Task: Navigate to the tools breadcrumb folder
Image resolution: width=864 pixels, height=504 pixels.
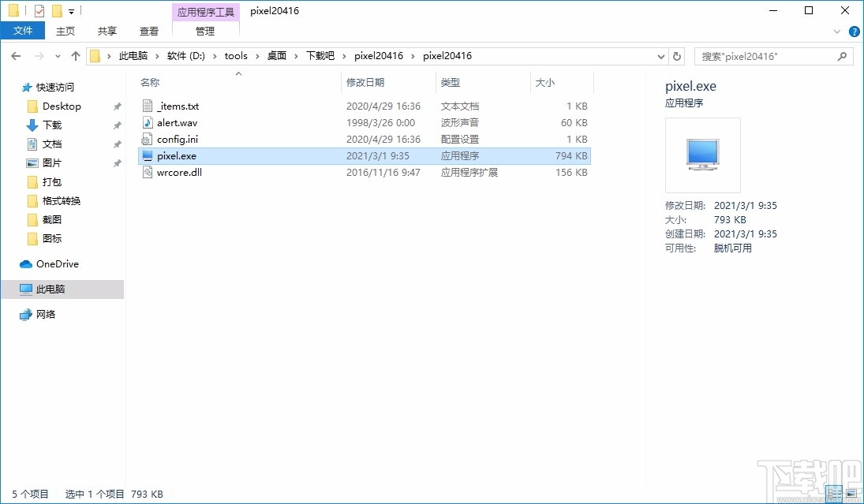Action: pos(236,56)
